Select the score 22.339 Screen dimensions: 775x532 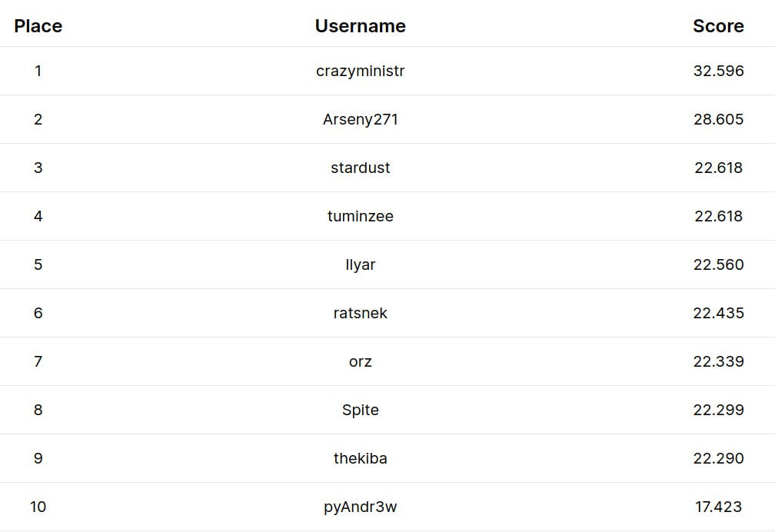click(x=718, y=361)
